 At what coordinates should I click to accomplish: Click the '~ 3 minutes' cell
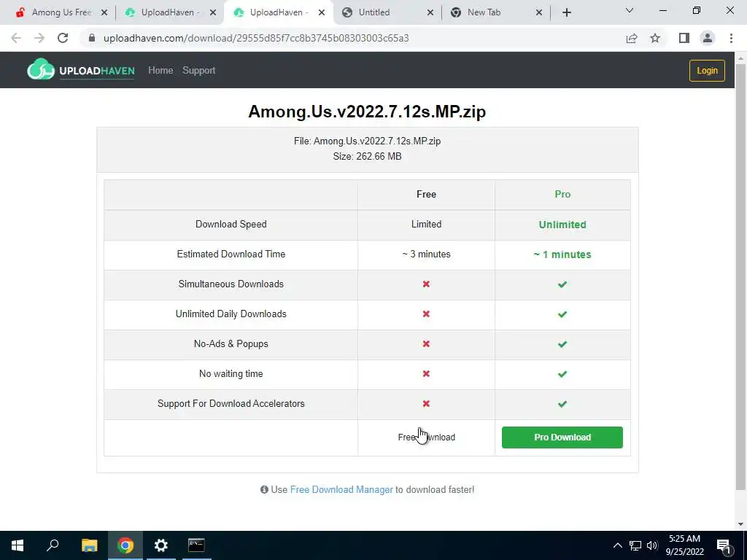click(x=426, y=254)
